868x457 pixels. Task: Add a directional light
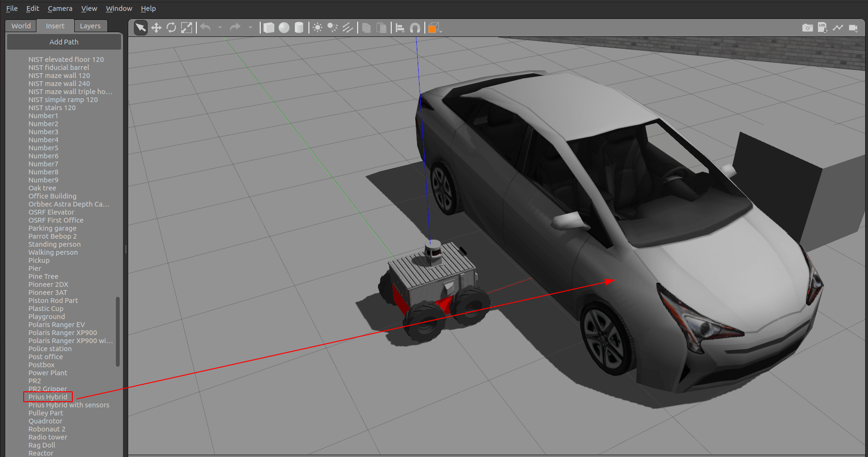coord(348,28)
